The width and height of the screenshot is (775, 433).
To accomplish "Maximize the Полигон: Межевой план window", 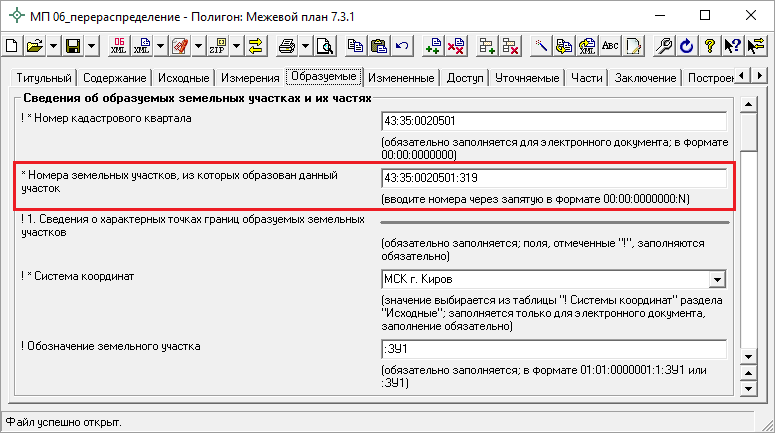I will coord(705,16).
